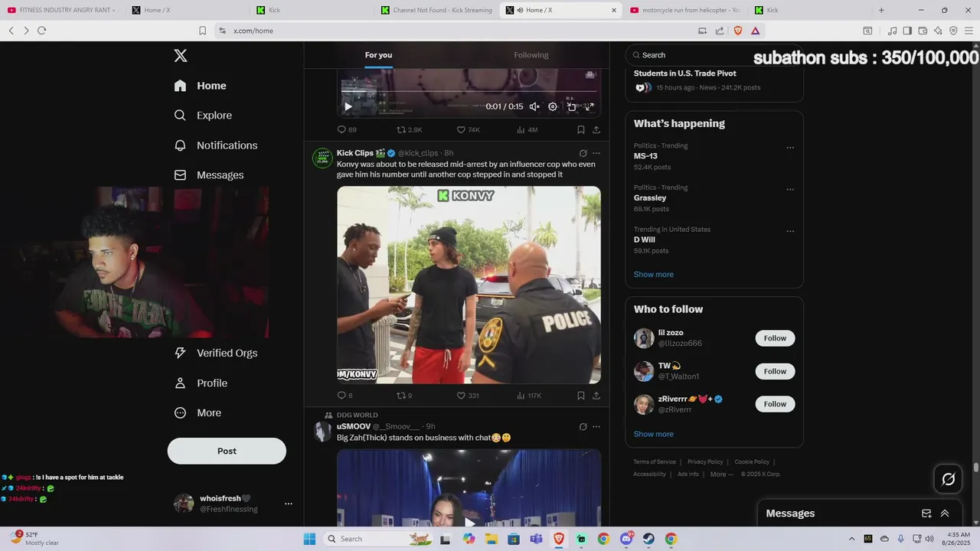Image resolution: width=980 pixels, height=551 pixels.
Task: Bookmark the post with 74K likes
Action: click(x=581, y=130)
